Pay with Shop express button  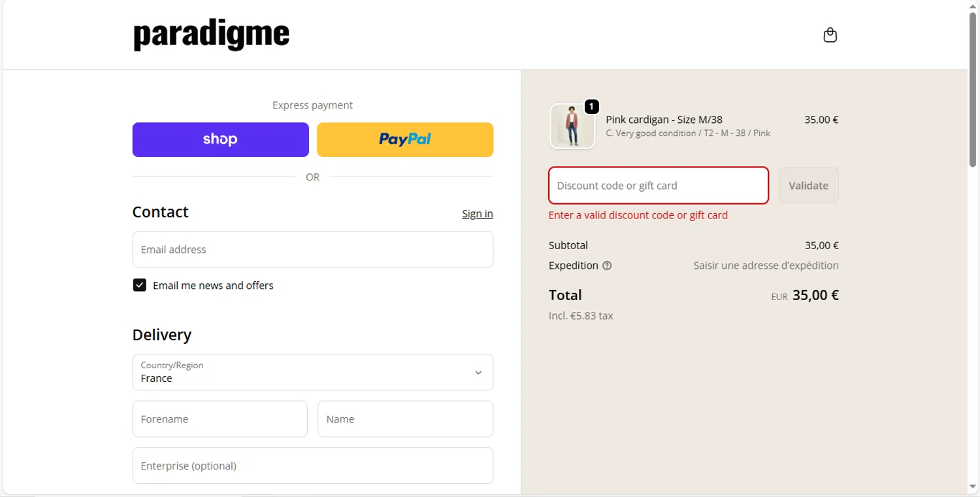221,139
